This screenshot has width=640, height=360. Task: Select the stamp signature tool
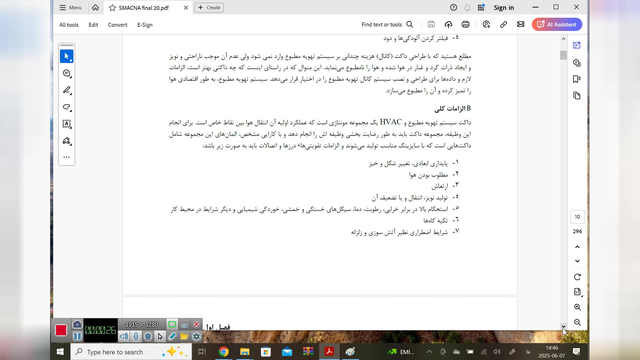(x=67, y=141)
